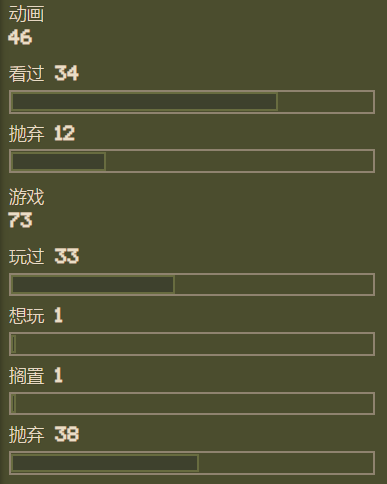This screenshot has width=387, height=484.
Task: Open the 看过 anime list
Action: tap(26, 73)
